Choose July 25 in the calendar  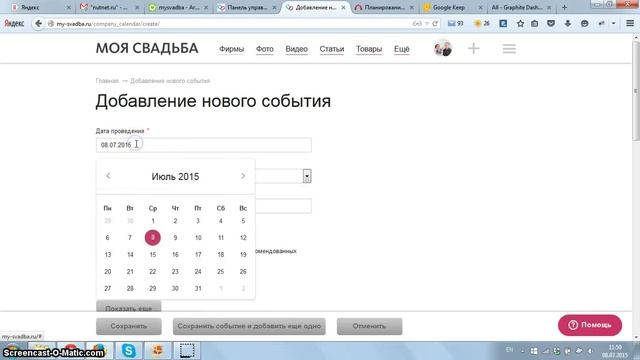[x=221, y=271]
